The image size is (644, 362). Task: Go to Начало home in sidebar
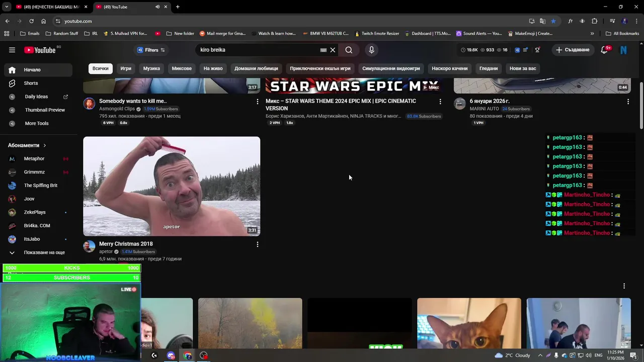(x=38, y=70)
